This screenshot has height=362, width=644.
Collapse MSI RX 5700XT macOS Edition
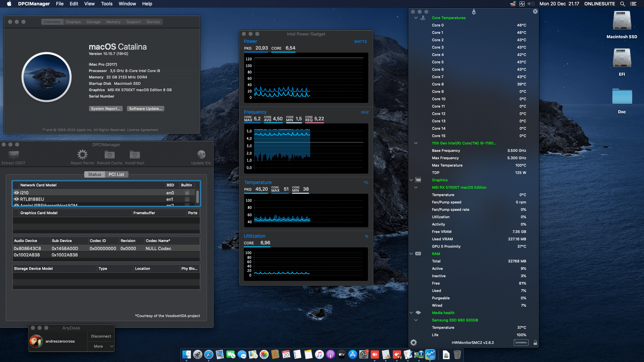[416, 187]
